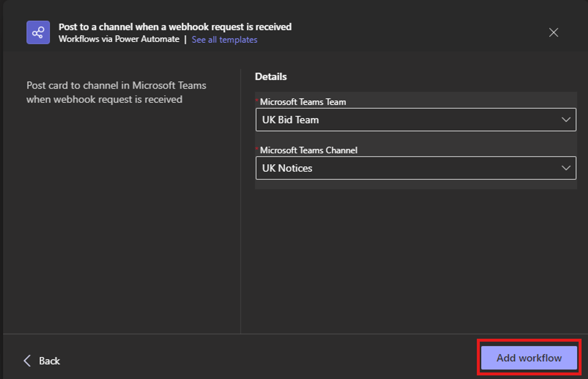The image size is (588, 379).
Task: Click the 'Microsoft Teams Team' field label
Action: [303, 102]
